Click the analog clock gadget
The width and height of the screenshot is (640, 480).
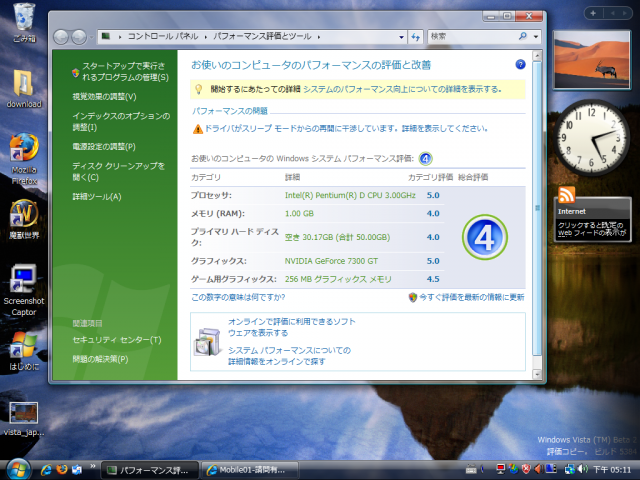tap(591, 138)
